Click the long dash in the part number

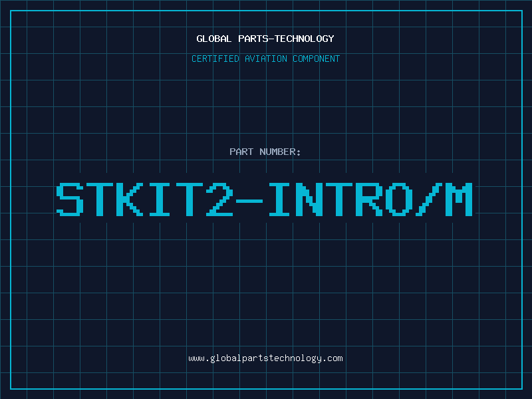tap(250, 201)
